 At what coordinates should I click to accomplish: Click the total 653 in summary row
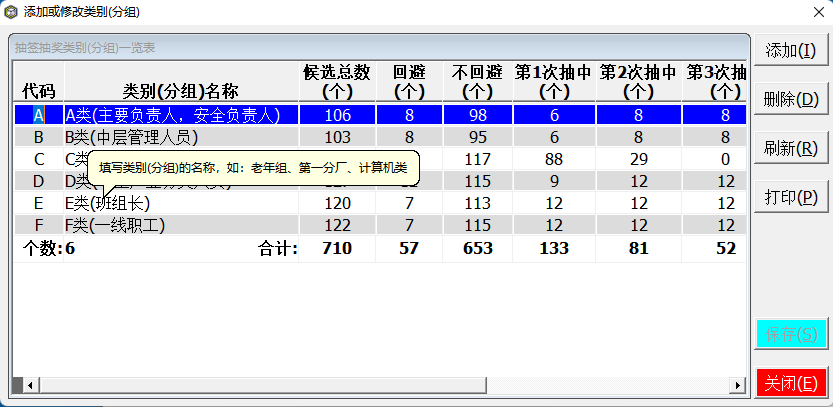[x=478, y=248]
